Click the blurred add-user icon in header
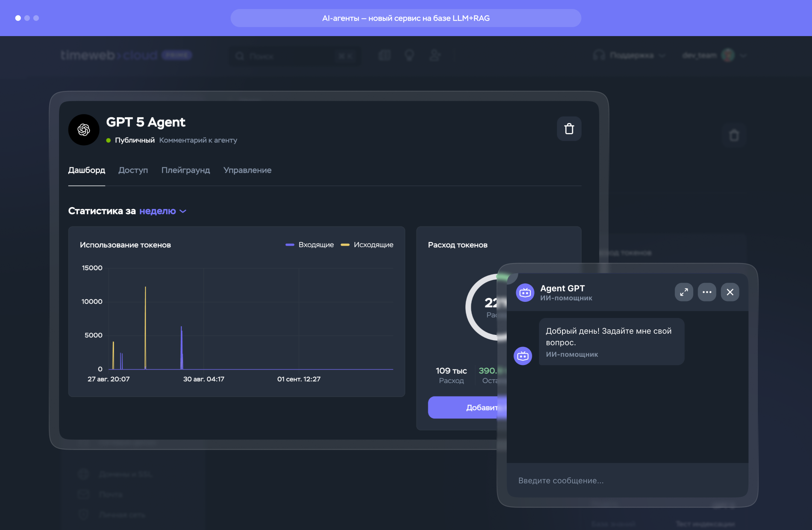The width and height of the screenshot is (812, 530). click(435, 56)
